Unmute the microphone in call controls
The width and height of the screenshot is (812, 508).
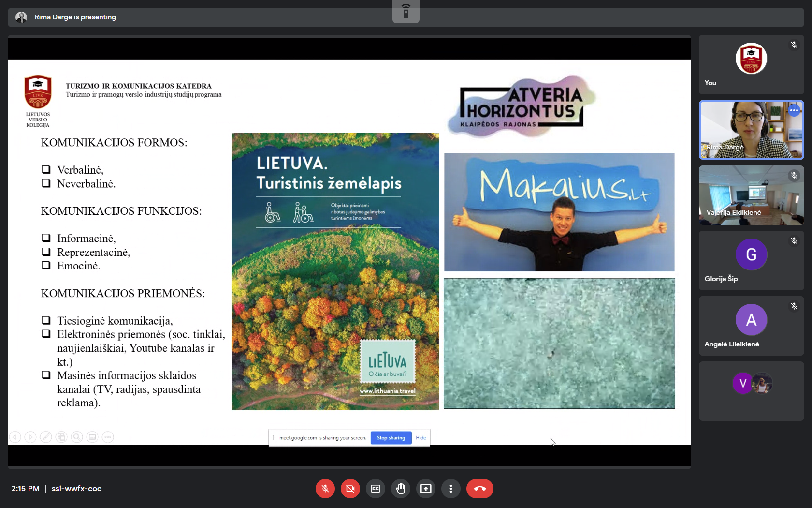coord(325,489)
